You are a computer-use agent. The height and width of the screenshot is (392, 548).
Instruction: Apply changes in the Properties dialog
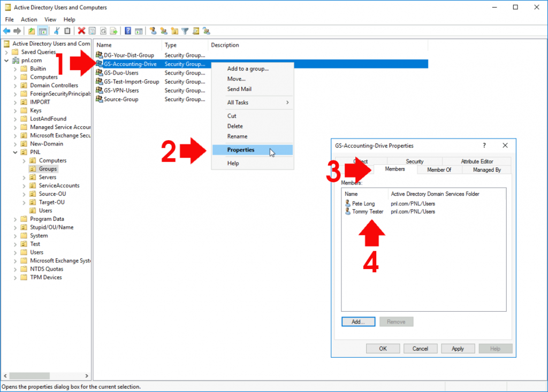[458, 348]
